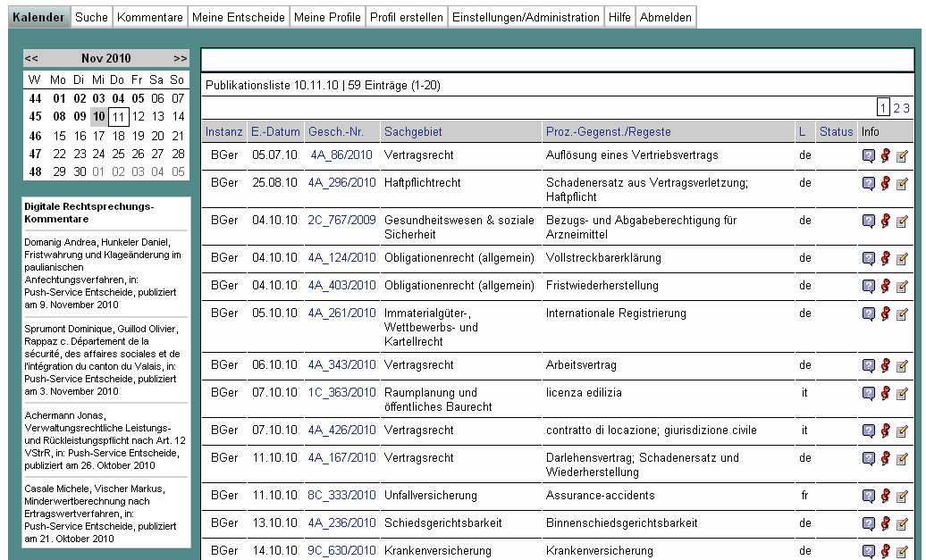This screenshot has height=560, width=926.
Task: Advance calendar to next month
Action: (x=181, y=59)
